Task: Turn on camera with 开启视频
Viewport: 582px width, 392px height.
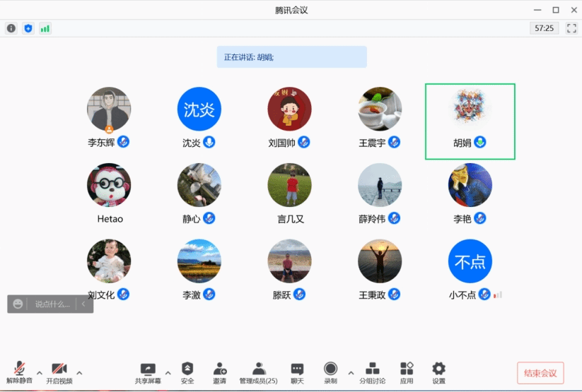Action: 59,372
